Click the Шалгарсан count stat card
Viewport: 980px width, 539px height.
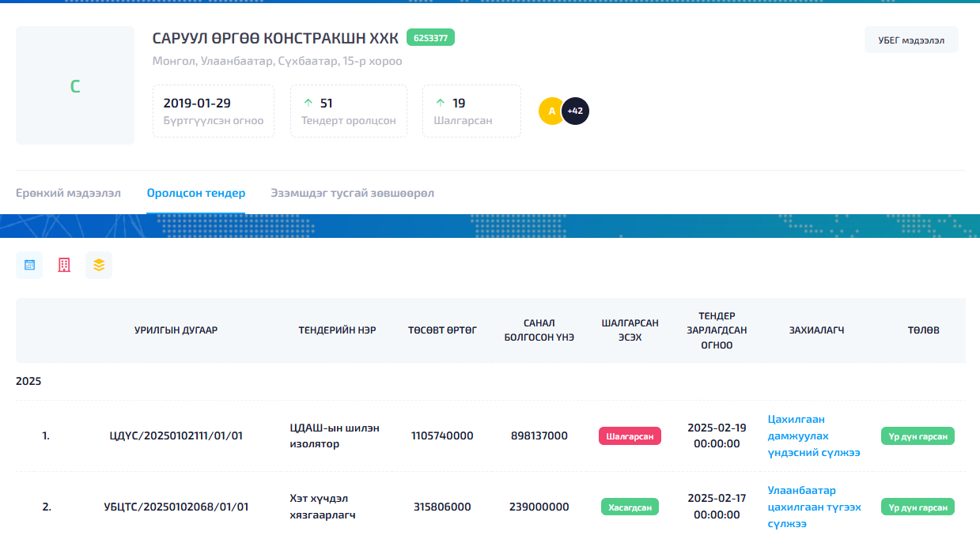coord(471,111)
